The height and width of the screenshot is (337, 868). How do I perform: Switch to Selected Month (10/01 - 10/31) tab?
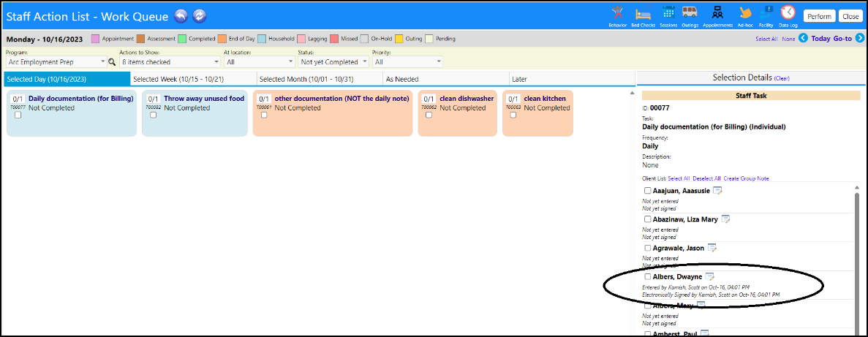click(x=320, y=79)
